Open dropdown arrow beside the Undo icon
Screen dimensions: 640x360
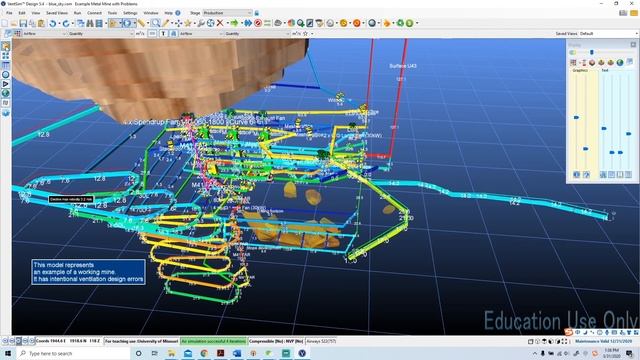pos(59,24)
